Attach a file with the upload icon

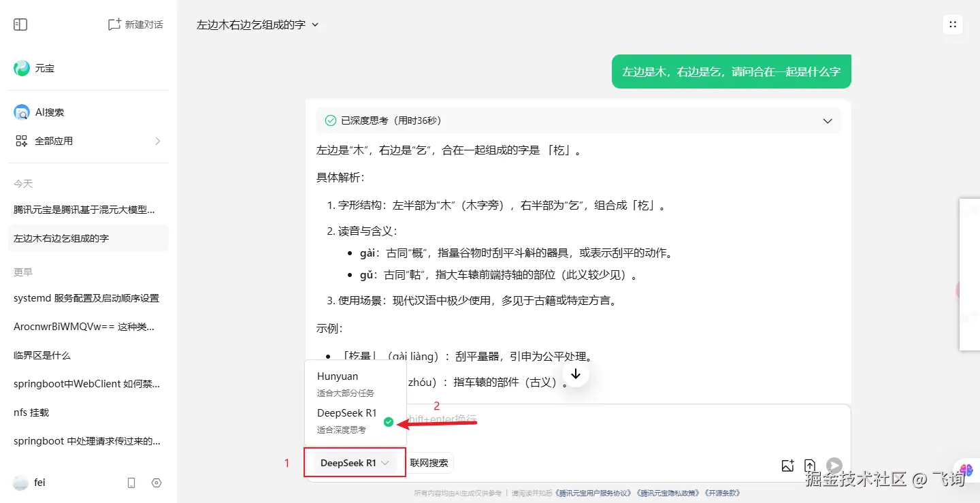click(x=810, y=466)
